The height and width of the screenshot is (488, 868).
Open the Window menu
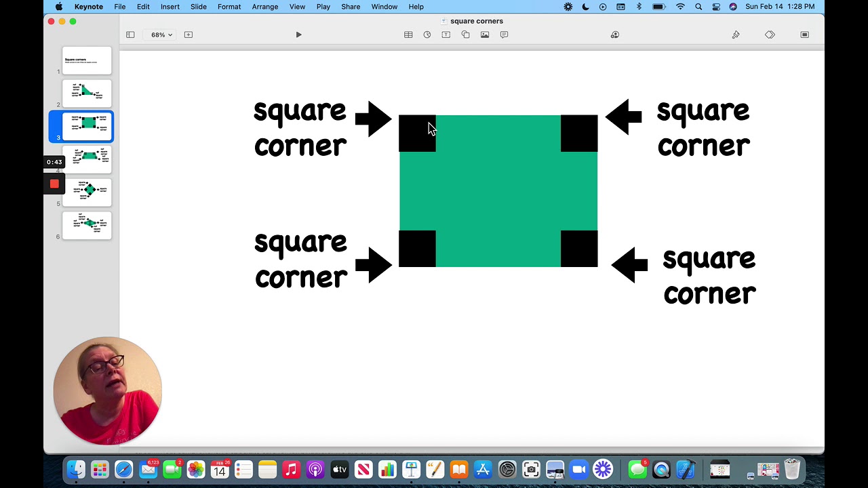[x=384, y=7]
